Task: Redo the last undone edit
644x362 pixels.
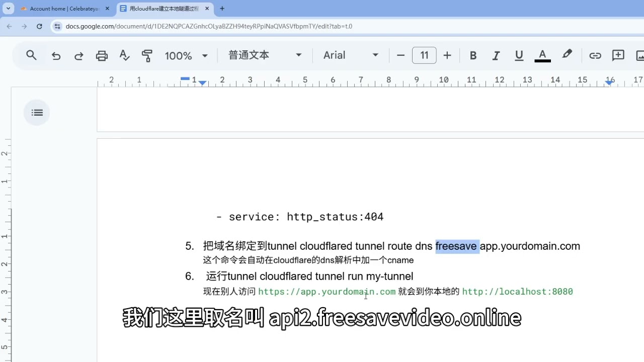Action: 79,56
